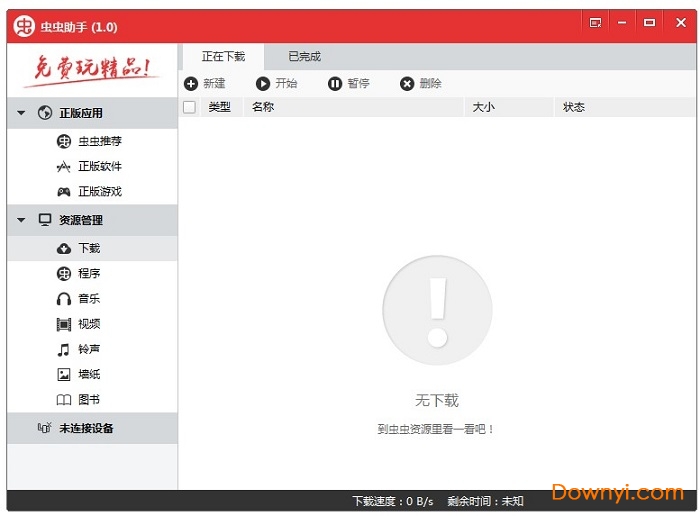The width and height of the screenshot is (700, 516).
Task: Tick the select-all checkbox in list header
Action: click(189, 107)
